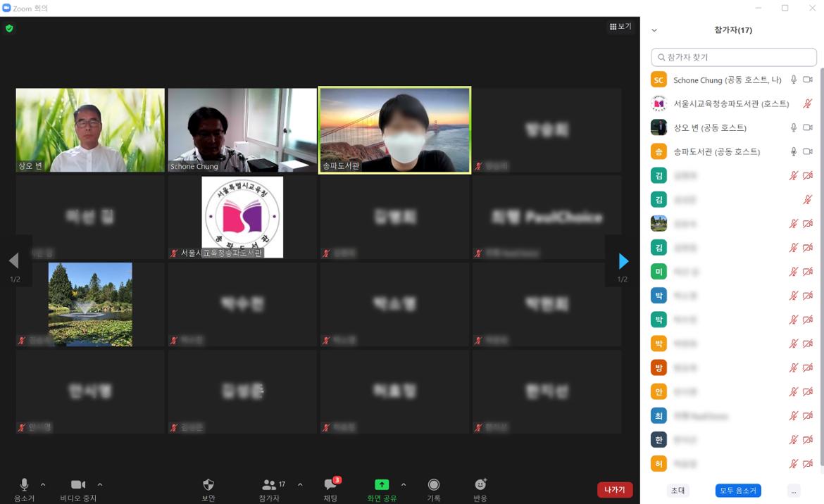
Task: Open video options chevron next to 비디오 중지
Action: point(100,484)
